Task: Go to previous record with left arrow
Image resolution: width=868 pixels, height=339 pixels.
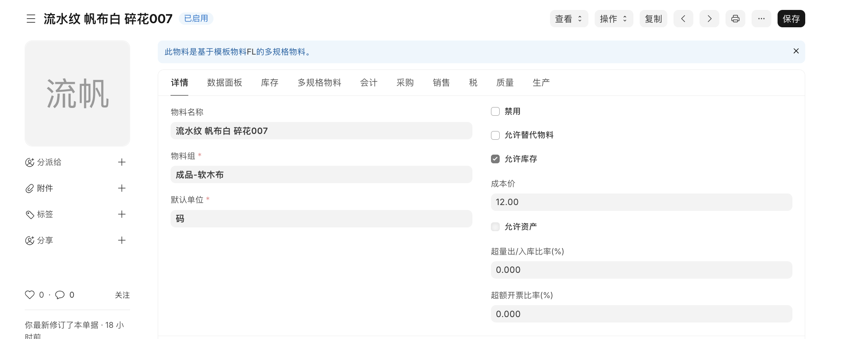Action: [x=683, y=19]
